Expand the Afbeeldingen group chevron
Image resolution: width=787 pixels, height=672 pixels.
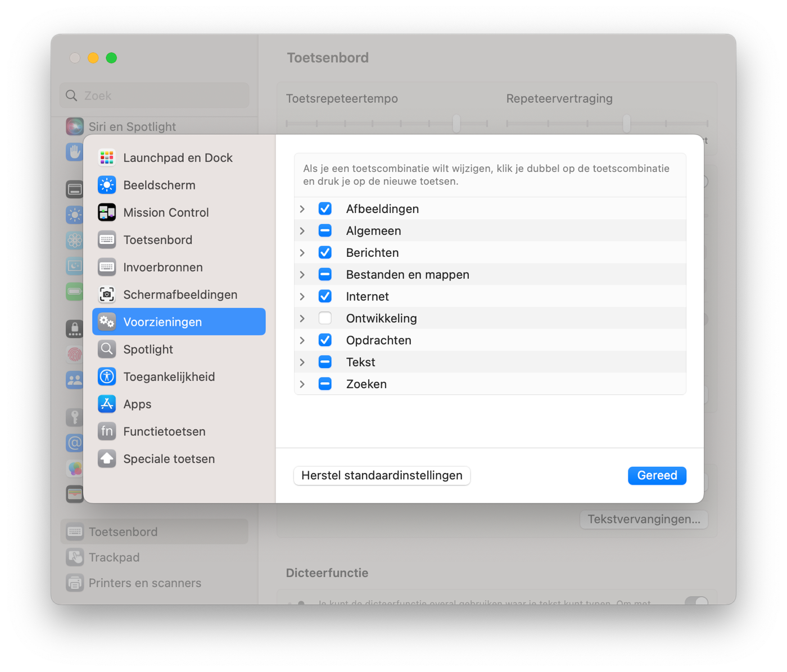point(302,209)
